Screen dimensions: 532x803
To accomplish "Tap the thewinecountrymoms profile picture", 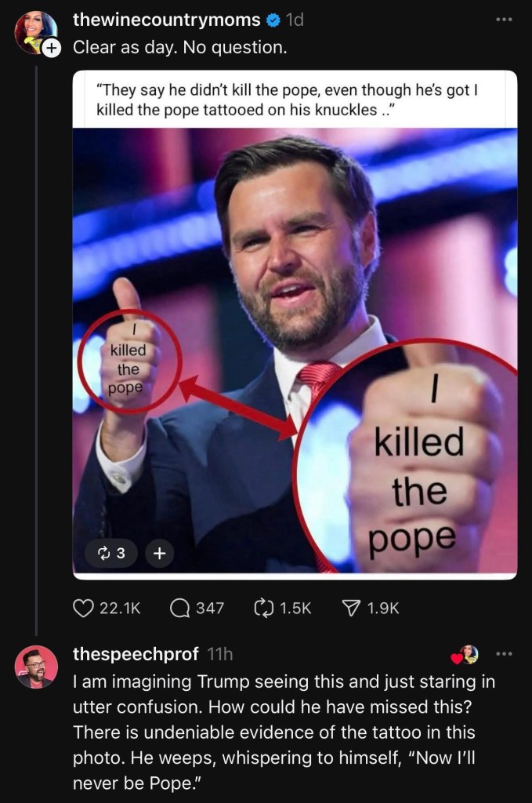I will pos(34,31).
